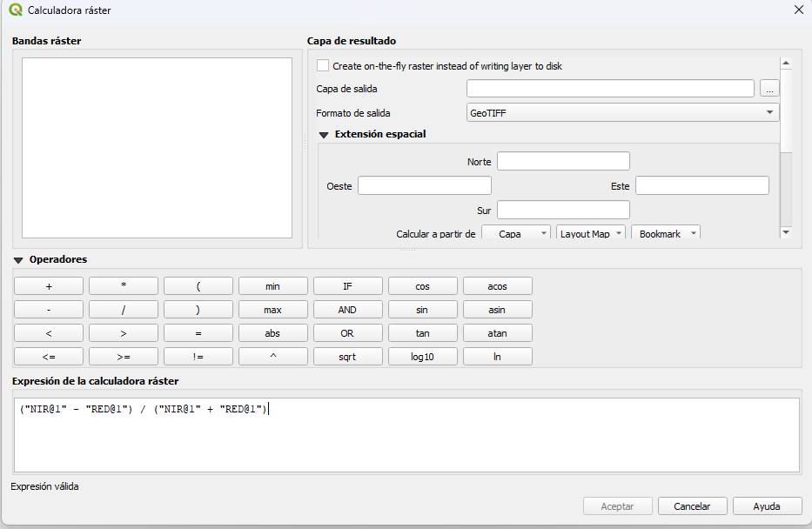Image resolution: width=812 pixels, height=529 pixels.
Task: Collapse the Operadores section
Action: pyautogui.click(x=18, y=260)
